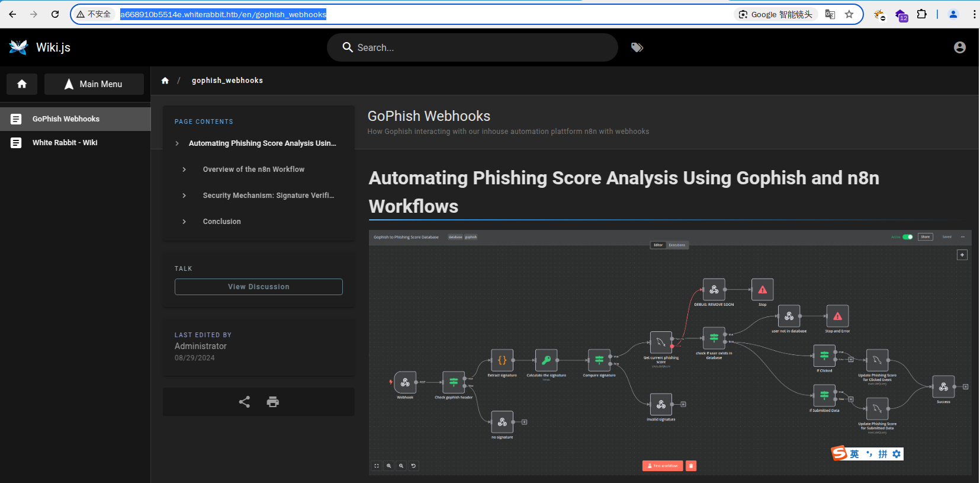Viewport: 980px width, 483px height.
Task: Open Google Lens smart button
Action: 776,14
